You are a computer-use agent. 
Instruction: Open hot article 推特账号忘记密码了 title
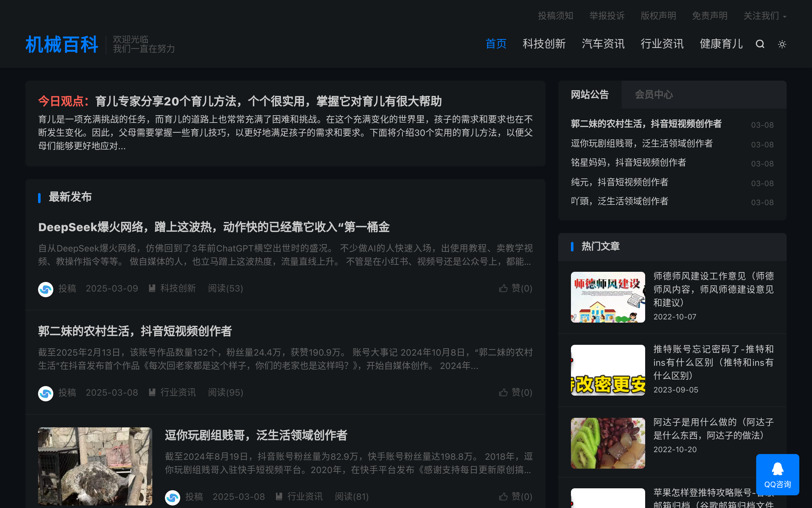click(713, 362)
